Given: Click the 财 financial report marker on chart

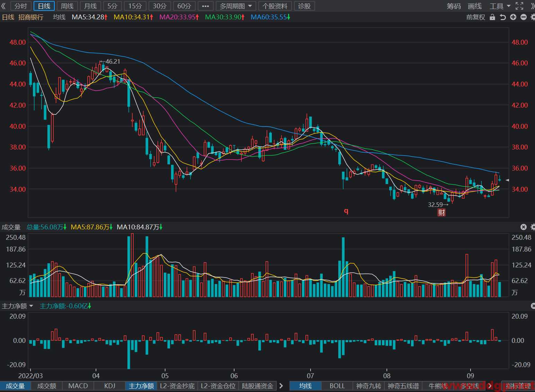Looking at the screenshot, I should (x=442, y=212).
